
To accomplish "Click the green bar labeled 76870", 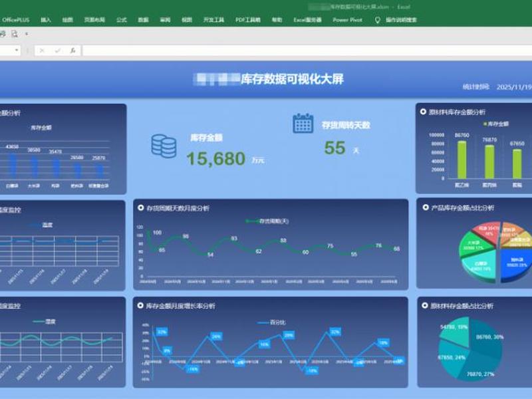I will click(489, 162).
